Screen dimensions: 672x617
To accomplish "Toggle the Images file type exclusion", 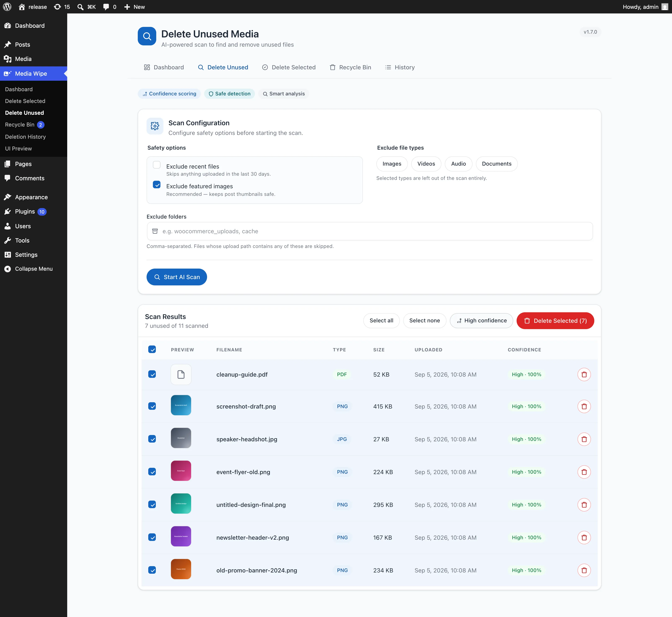I will click(392, 163).
